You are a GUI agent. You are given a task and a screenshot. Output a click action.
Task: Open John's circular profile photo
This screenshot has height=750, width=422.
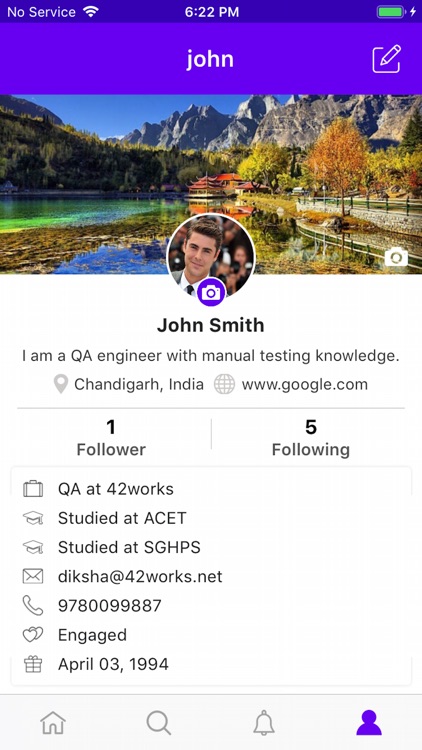click(x=211, y=257)
